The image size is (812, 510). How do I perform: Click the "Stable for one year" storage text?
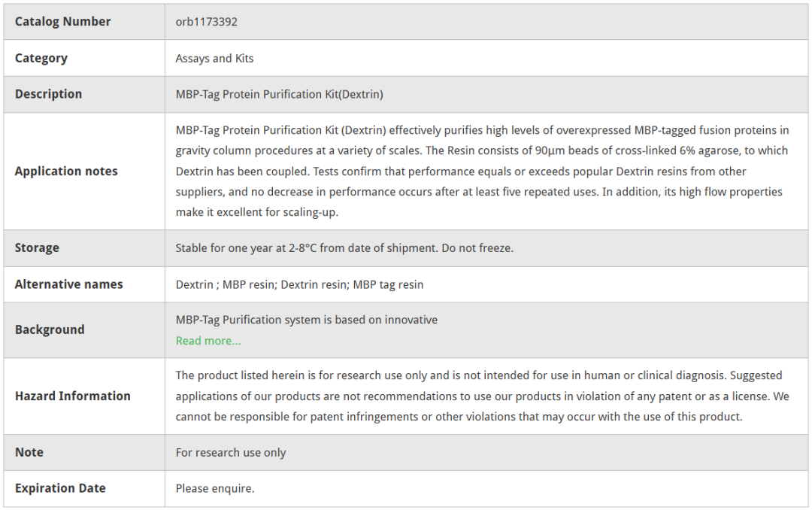click(x=344, y=248)
